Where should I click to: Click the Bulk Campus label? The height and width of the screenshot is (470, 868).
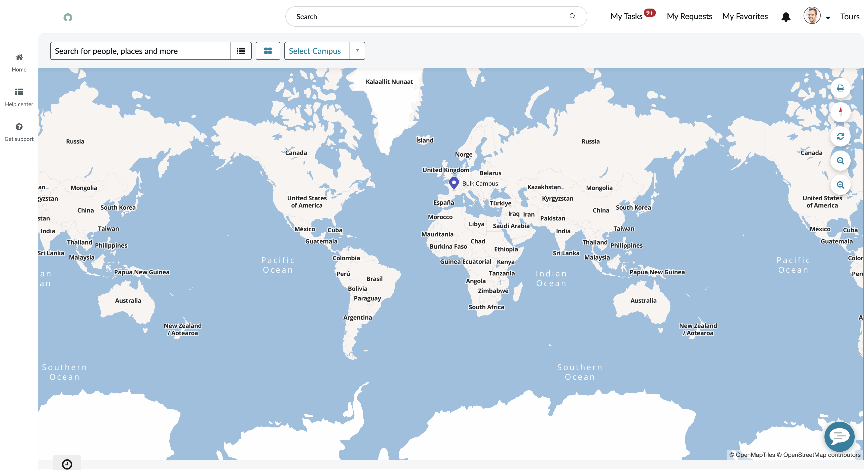(480, 184)
